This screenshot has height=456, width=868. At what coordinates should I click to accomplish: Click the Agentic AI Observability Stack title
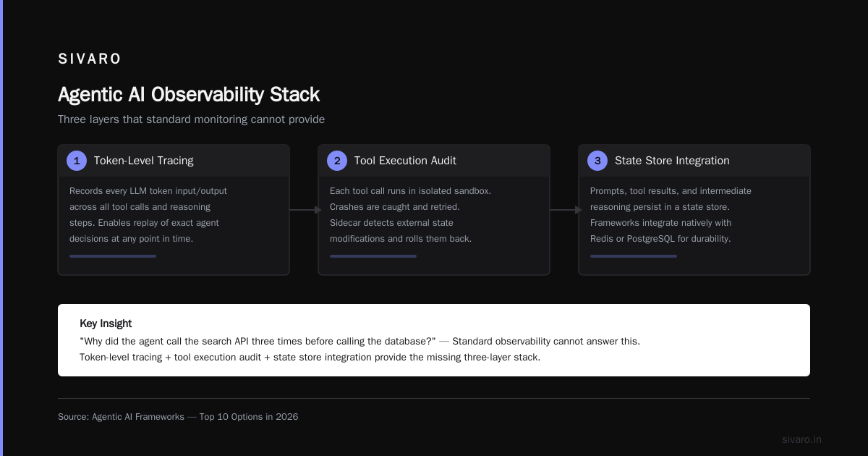[189, 95]
